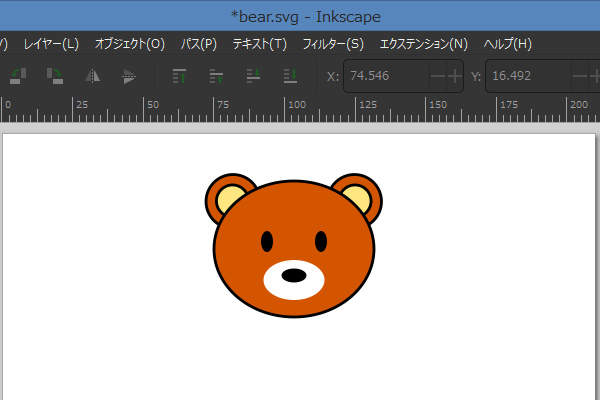Open the オブジェクト(O) menu
The height and width of the screenshot is (400, 600).
[129, 44]
